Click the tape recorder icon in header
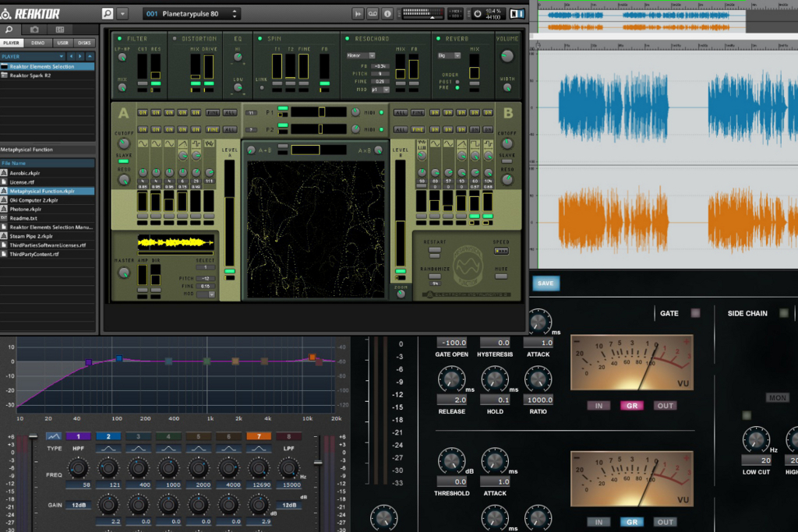 point(373,14)
